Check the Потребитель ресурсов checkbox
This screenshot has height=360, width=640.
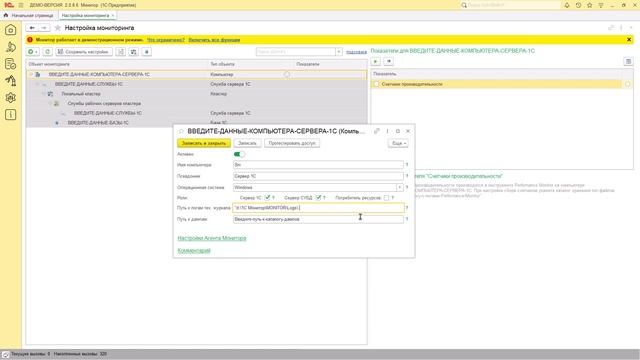386,198
